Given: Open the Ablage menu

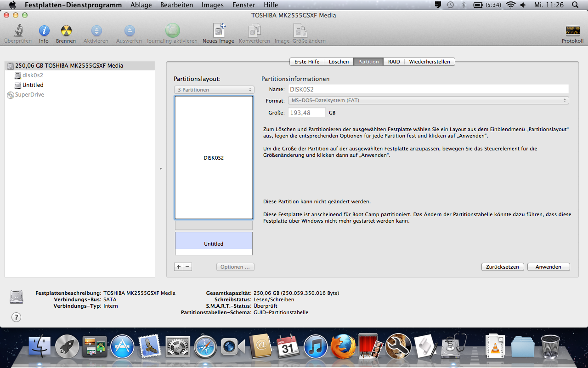Looking at the screenshot, I should tap(141, 5).
